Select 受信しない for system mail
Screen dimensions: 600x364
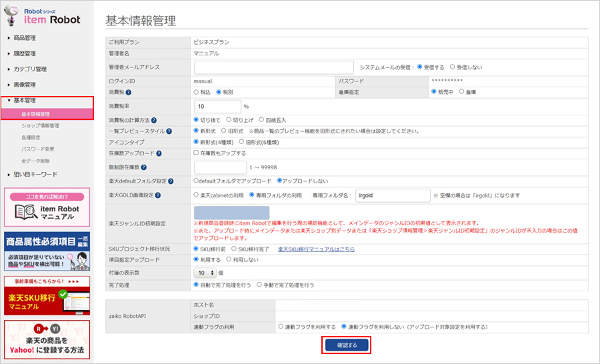coord(453,67)
